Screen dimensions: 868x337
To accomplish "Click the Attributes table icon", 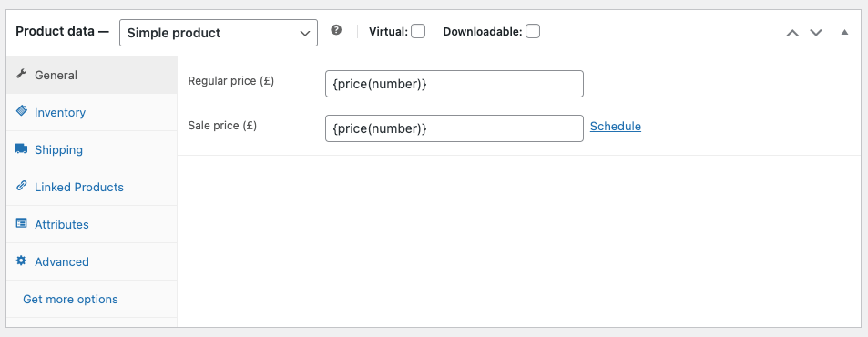I will [22, 223].
